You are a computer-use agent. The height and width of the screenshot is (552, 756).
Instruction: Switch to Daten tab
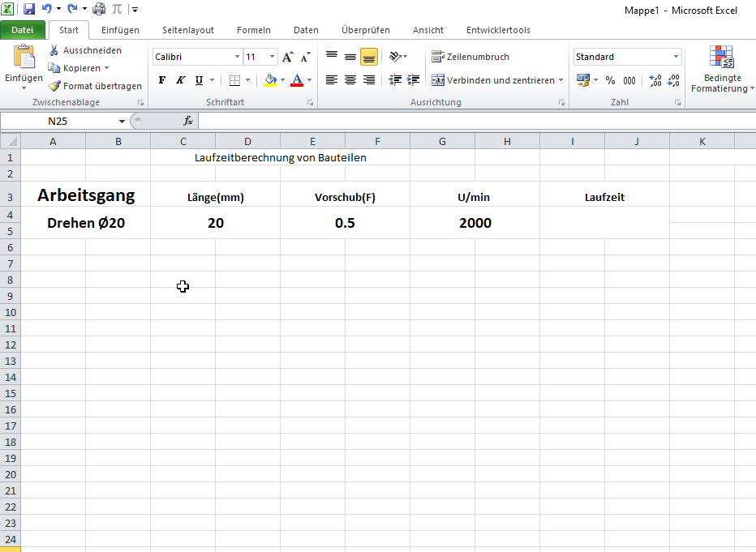click(x=306, y=30)
